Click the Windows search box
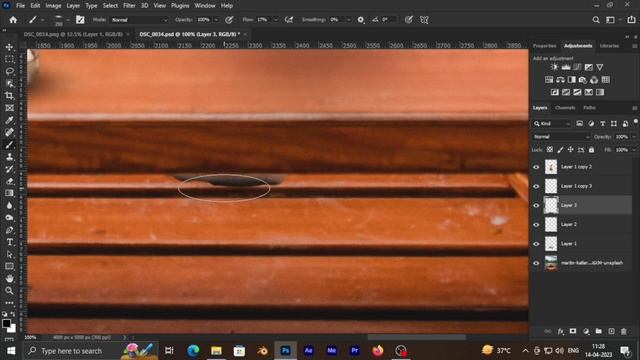The width and height of the screenshot is (640, 360). (91, 351)
